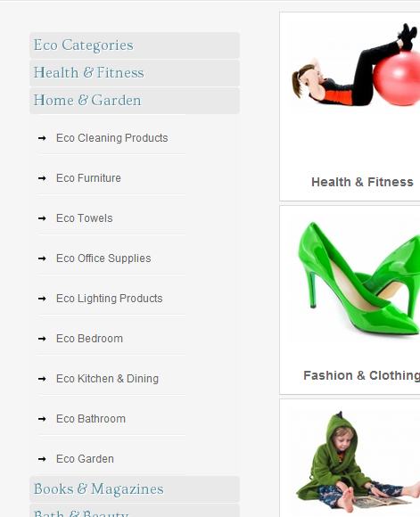The width and height of the screenshot is (420, 517).
Task: Go to the Eco Lighting Products link
Action: pos(109,299)
